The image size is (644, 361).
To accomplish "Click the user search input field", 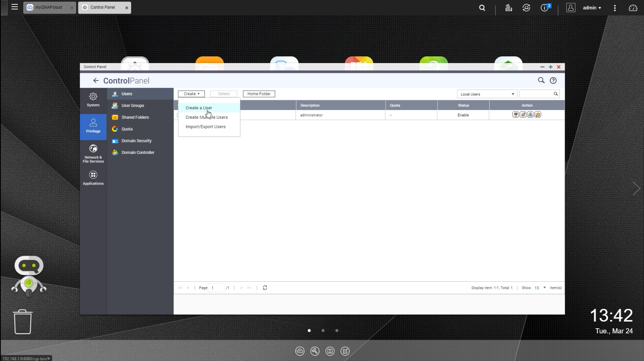I will point(536,94).
